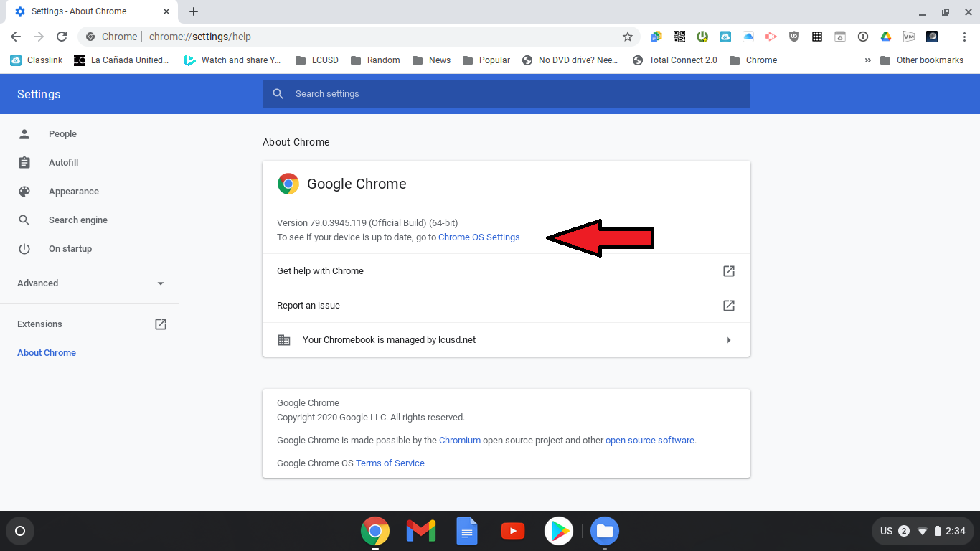Open the Google Drive extension icon

885,37
